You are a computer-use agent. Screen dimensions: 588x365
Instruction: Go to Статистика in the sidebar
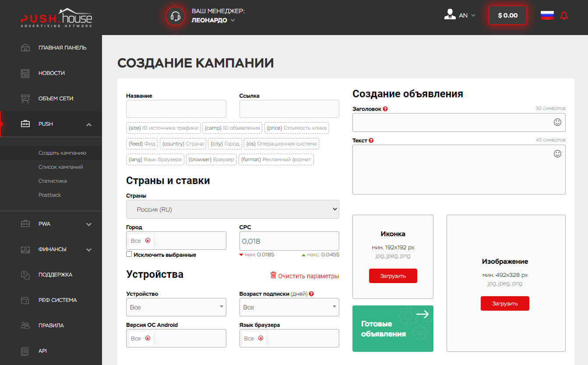click(x=53, y=181)
